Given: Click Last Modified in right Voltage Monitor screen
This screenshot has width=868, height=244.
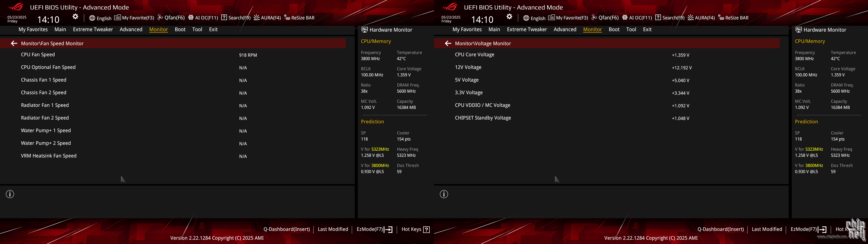Looking at the screenshot, I should (x=767, y=229).
